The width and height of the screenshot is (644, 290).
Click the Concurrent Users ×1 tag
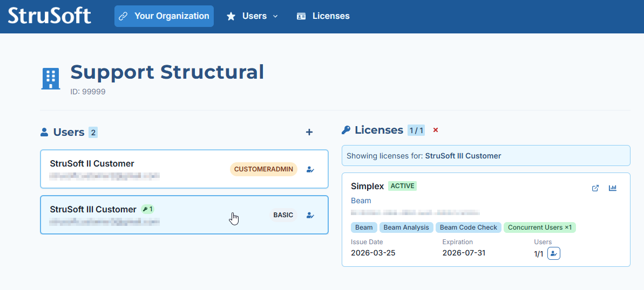pos(540,227)
